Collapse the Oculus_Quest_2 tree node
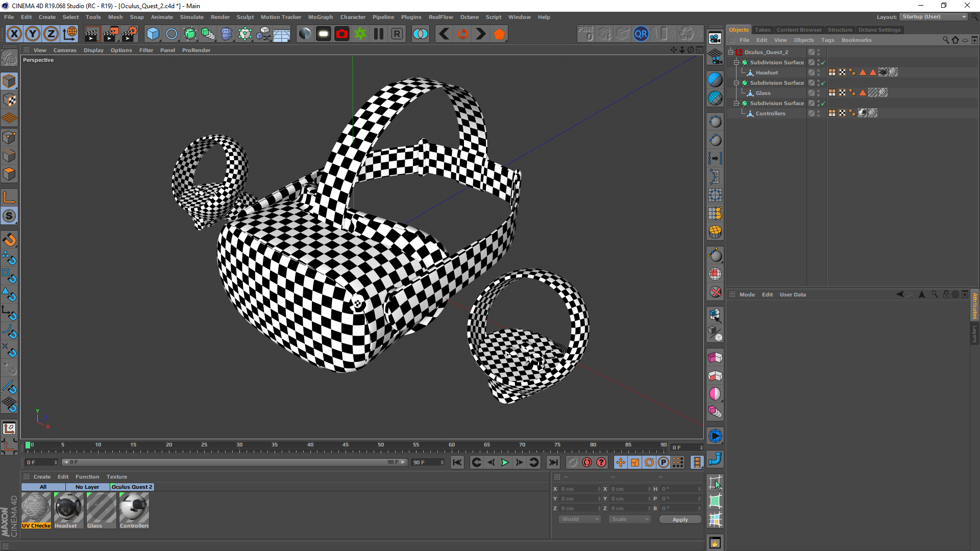This screenshot has height=551, width=980. pyautogui.click(x=730, y=52)
